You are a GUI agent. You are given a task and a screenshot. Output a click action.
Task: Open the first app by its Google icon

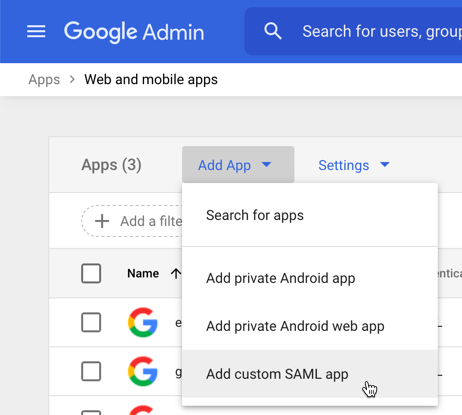tap(143, 322)
